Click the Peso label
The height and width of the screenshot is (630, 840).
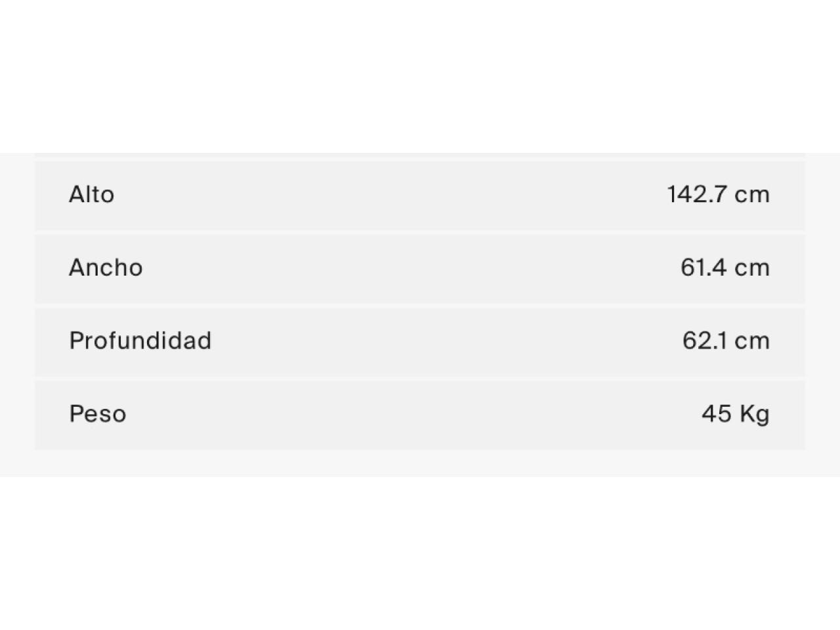click(x=98, y=414)
